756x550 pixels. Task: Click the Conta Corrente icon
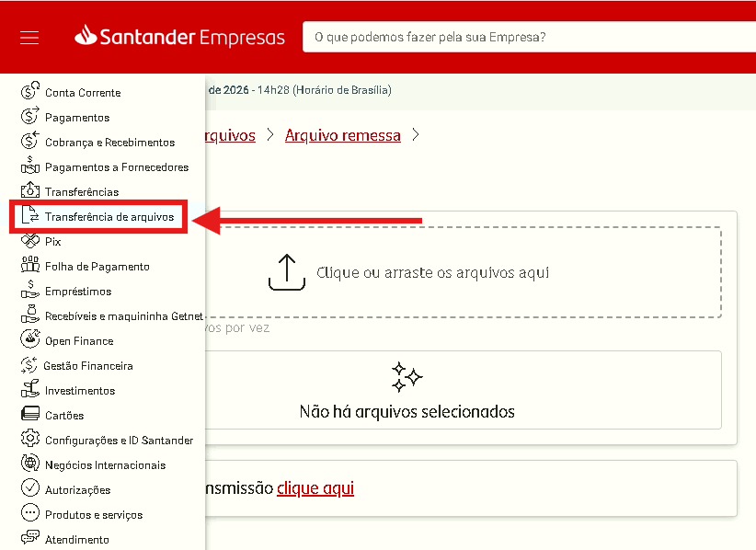point(30,91)
